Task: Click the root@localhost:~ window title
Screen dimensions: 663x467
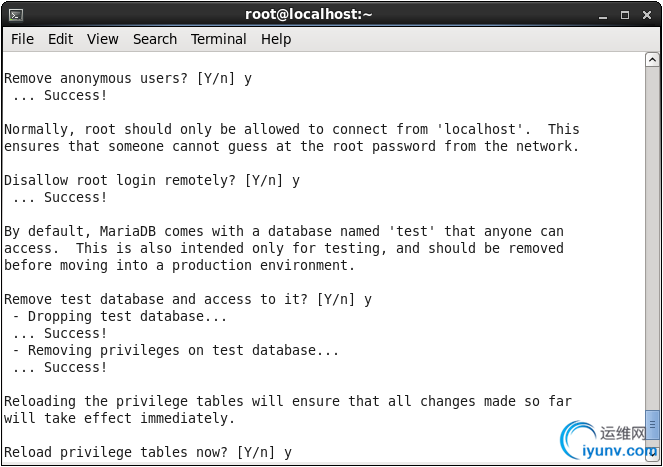Action: tap(308, 15)
